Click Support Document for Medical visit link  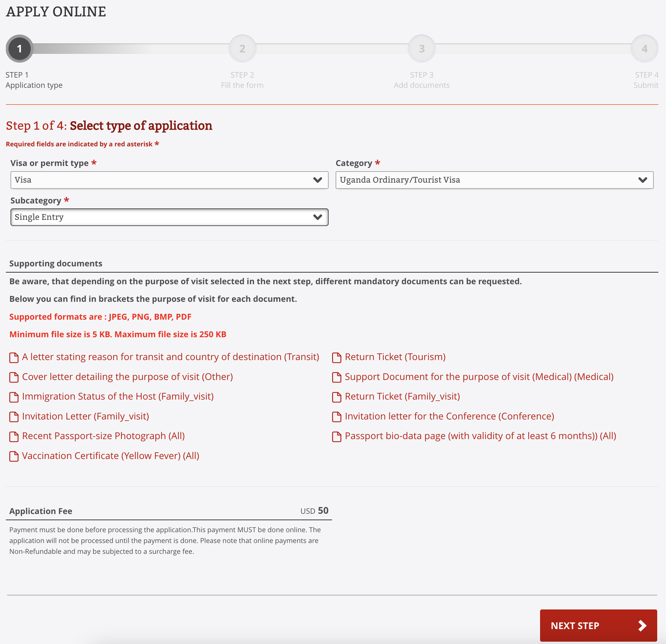[x=479, y=377]
